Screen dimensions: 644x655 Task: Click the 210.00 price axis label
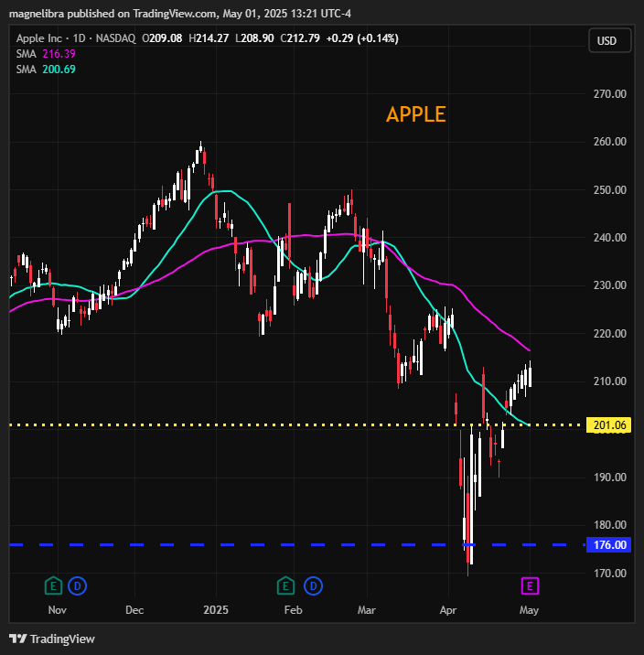point(610,381)
